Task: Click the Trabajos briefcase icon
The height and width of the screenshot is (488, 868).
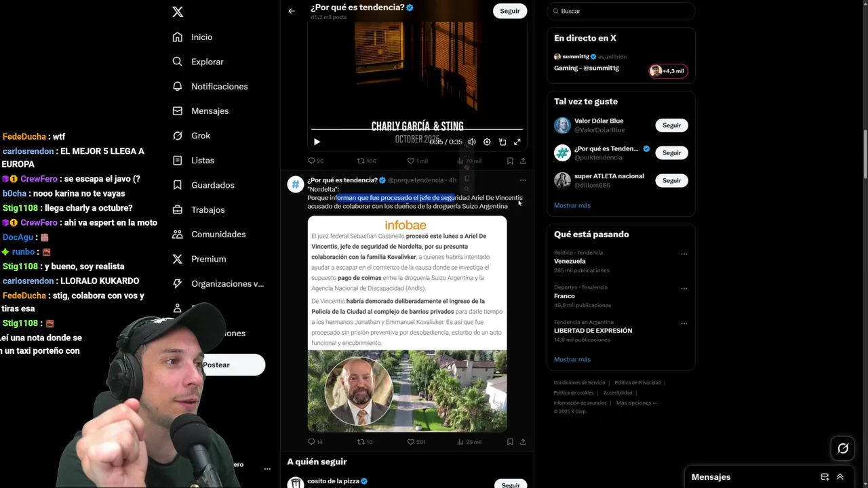Action: [x=178, y=209]
